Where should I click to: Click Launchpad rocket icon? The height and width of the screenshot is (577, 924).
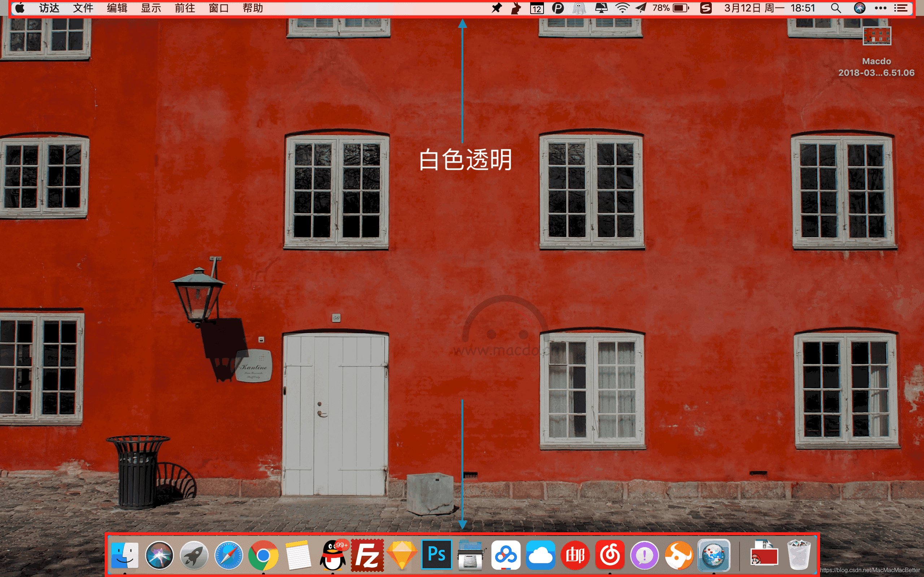click(194, 555)
